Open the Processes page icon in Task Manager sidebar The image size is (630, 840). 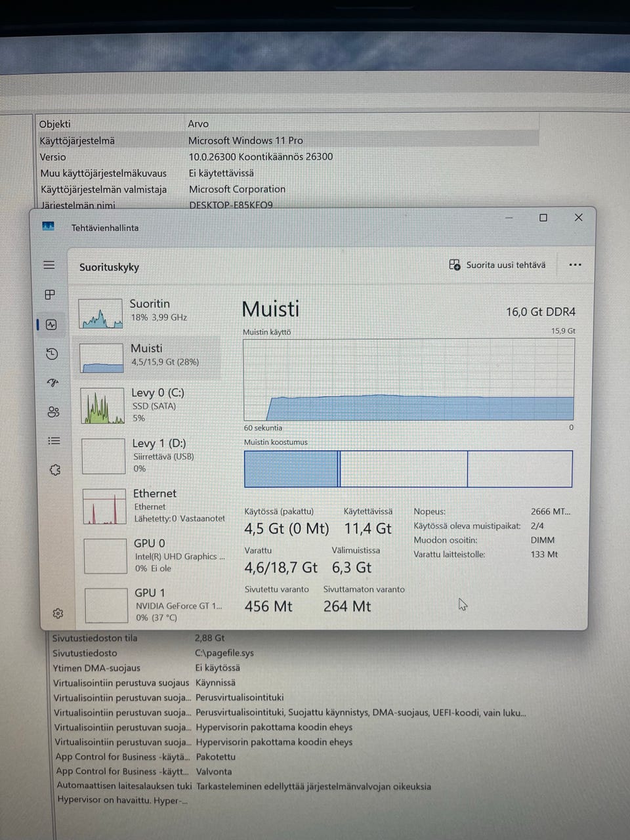pyautogui.click(x=50, y=295)
